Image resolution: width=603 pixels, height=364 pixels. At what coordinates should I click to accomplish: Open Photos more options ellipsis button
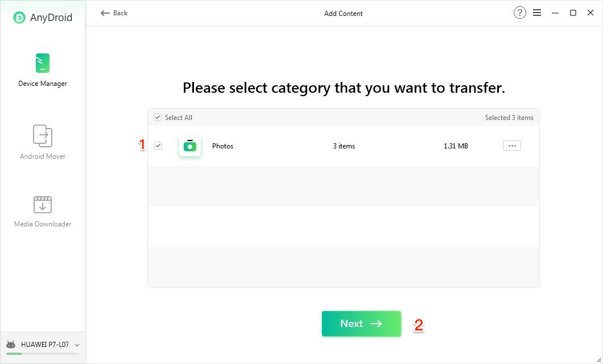coord(512,146)
